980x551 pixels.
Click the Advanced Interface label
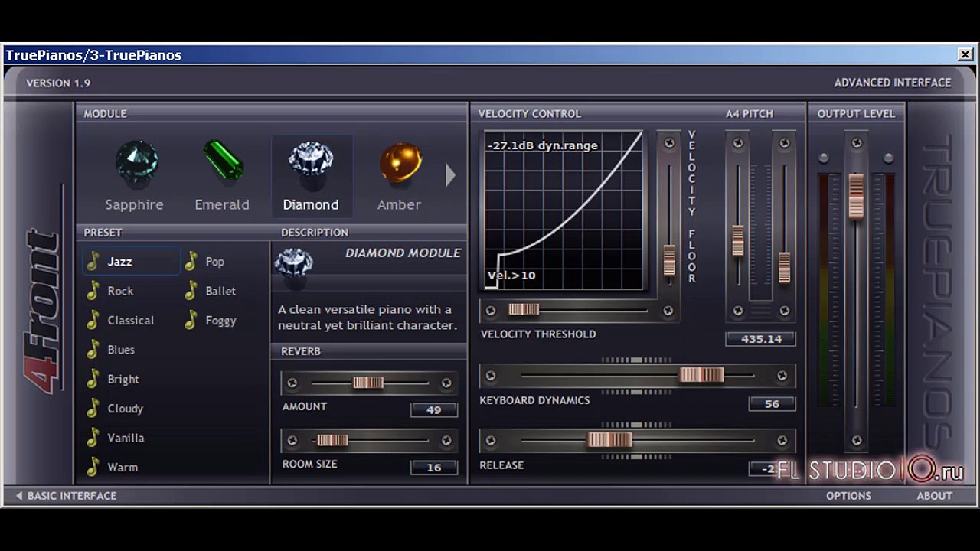893,83
